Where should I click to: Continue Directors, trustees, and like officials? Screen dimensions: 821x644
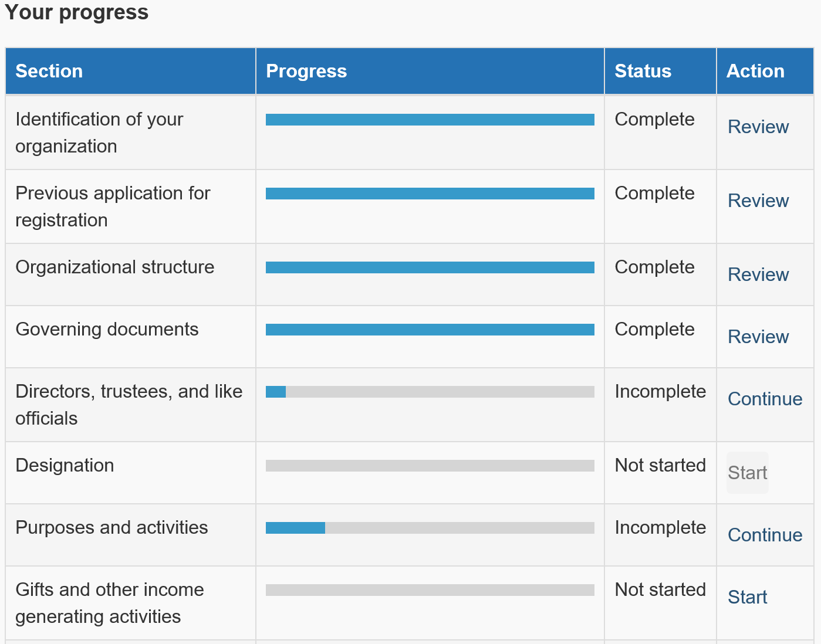point(765,399)
